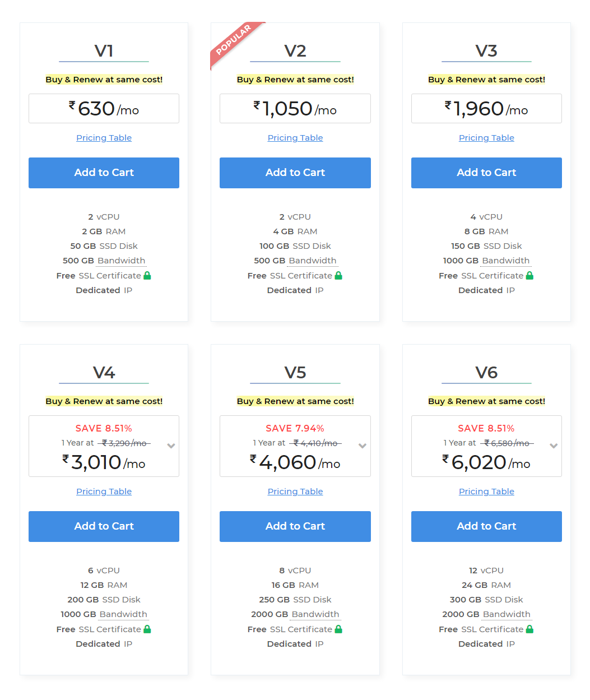Expand the V4 billing term dropdown

click(171, 446)
